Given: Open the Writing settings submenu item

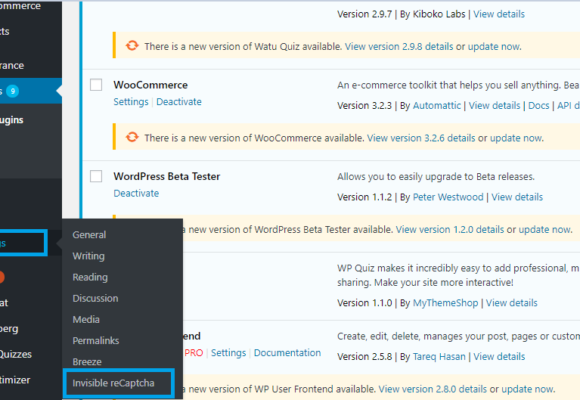Looking at the screenshot, I should (x=88, y=256).
